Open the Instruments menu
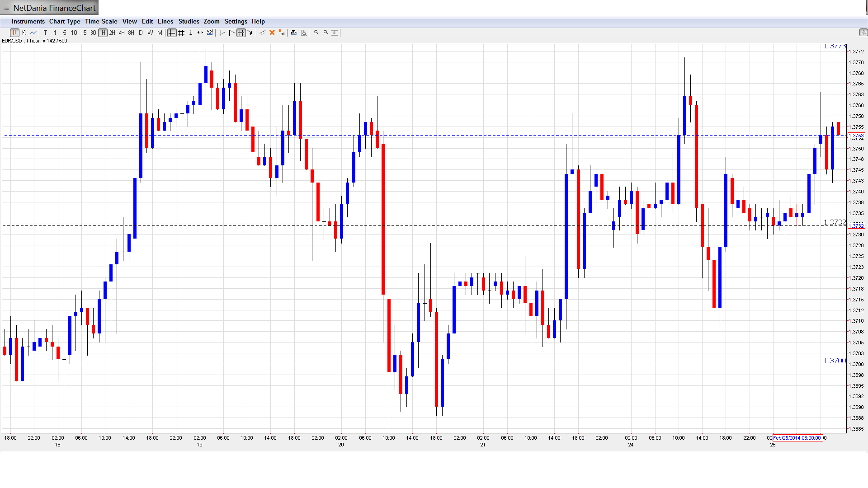Viewport: 868px width, 488px height. [28, 21]
